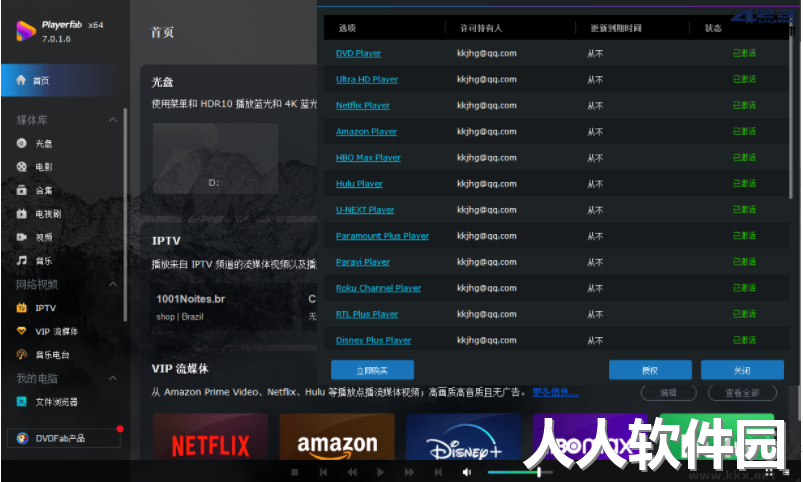The width and height of the screenshot is (803, 482).
Task: Open the 首页 home item in the sidebar
Action: (x=61, y=80)
